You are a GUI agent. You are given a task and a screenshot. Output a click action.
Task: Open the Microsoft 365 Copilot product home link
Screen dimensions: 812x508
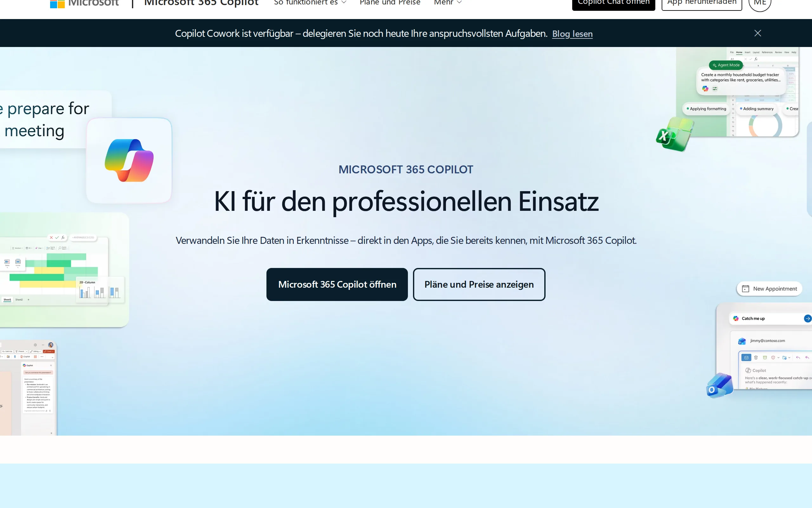pyautogui.click(x=201, y=3)
